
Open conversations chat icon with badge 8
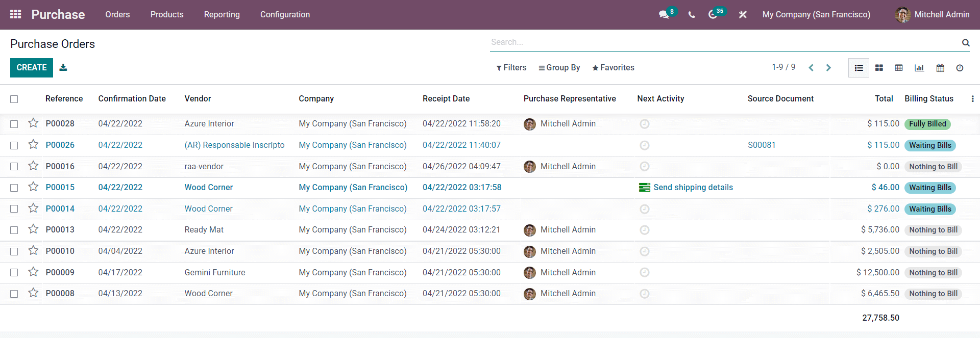664,14
